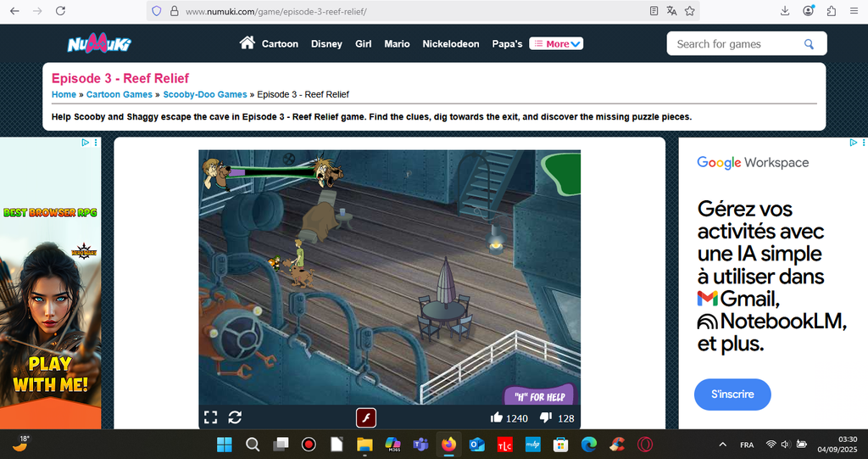This screenshot has width=868, height=459.
Task: Open tracking protection shield icon
Action: click(157, 11)
